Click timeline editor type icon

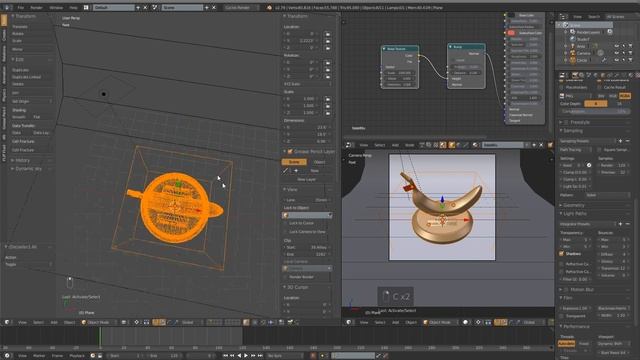[x=7, y=356]
